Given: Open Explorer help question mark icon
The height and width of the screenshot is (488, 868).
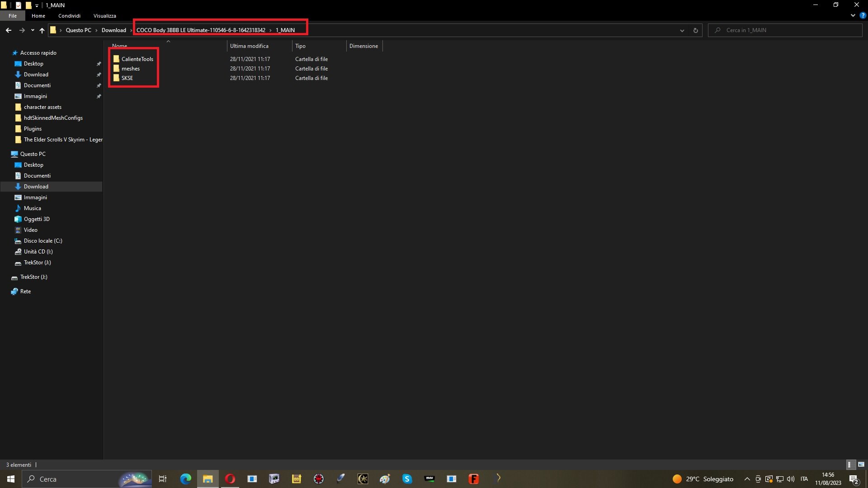Looking at the screenshot, I should [863, 15].
